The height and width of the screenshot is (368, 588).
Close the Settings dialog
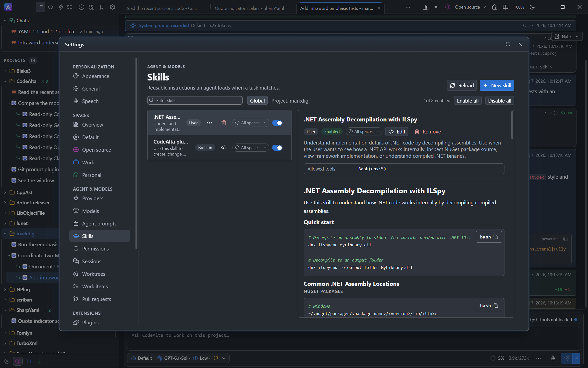[x=520, y=44]
